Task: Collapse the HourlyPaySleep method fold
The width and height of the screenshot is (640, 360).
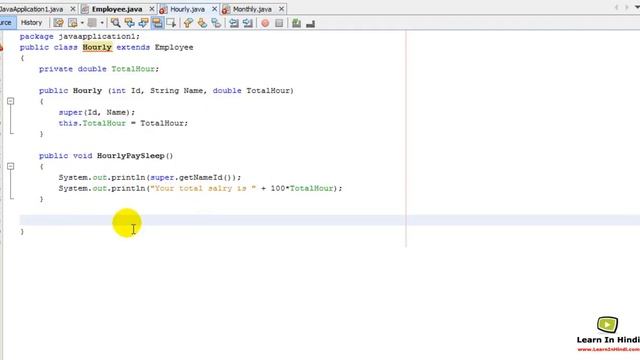Action: click(11, 166)
